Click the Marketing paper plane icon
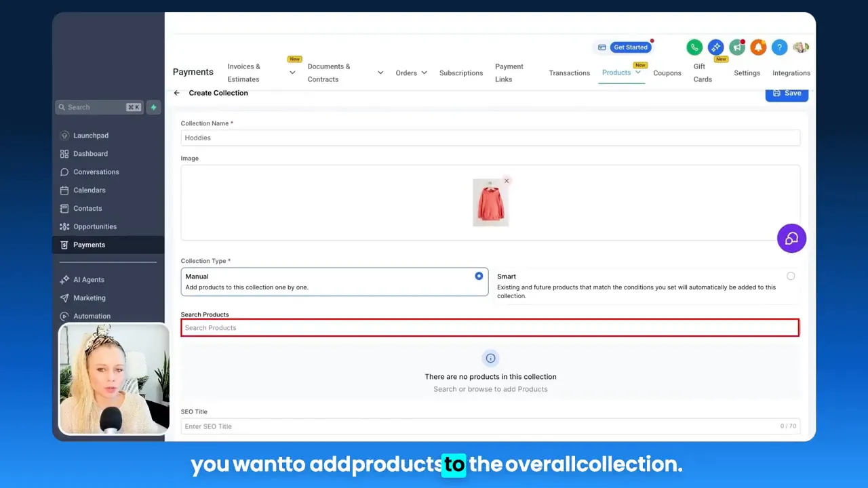This screenshot has height=488, width=868. [x=64, y=298]
